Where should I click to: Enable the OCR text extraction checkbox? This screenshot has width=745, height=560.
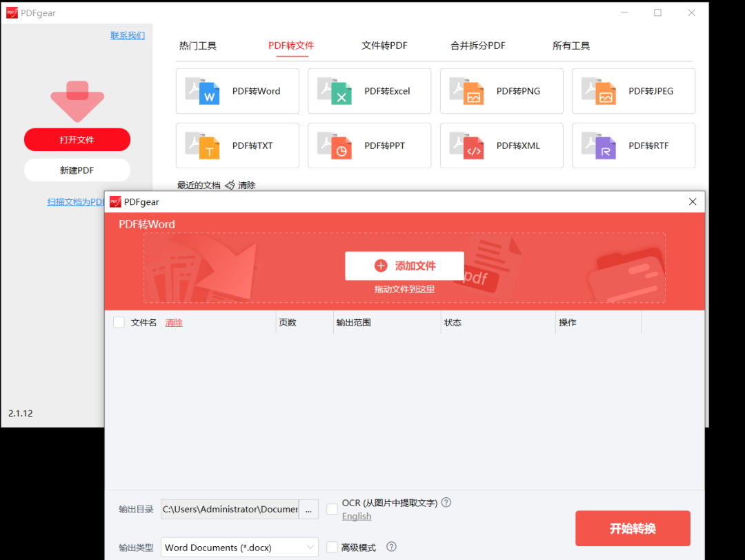(x=332, y=509)
